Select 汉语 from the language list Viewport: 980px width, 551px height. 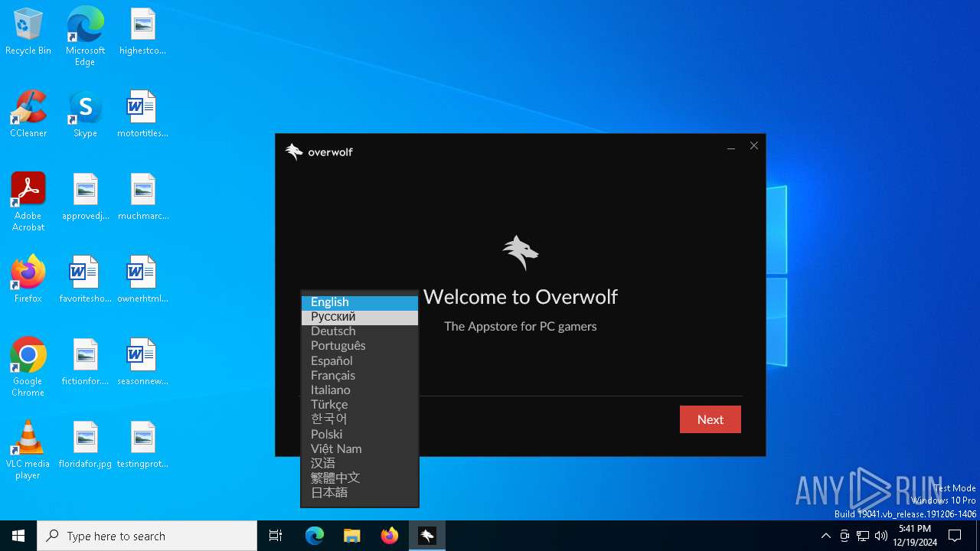pos(360,463)
